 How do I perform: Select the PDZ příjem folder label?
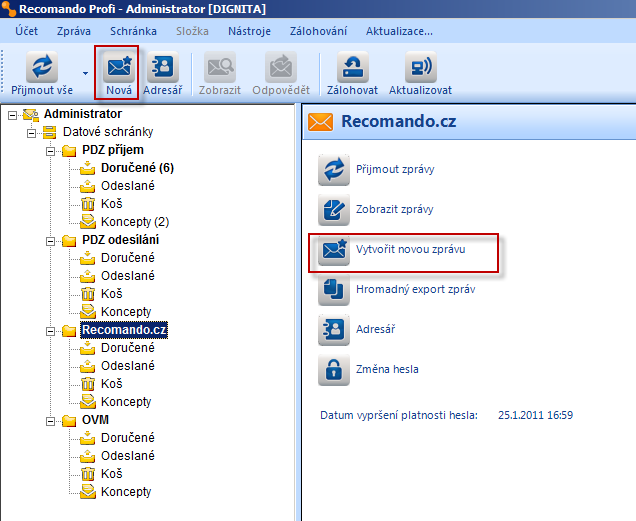113,150
